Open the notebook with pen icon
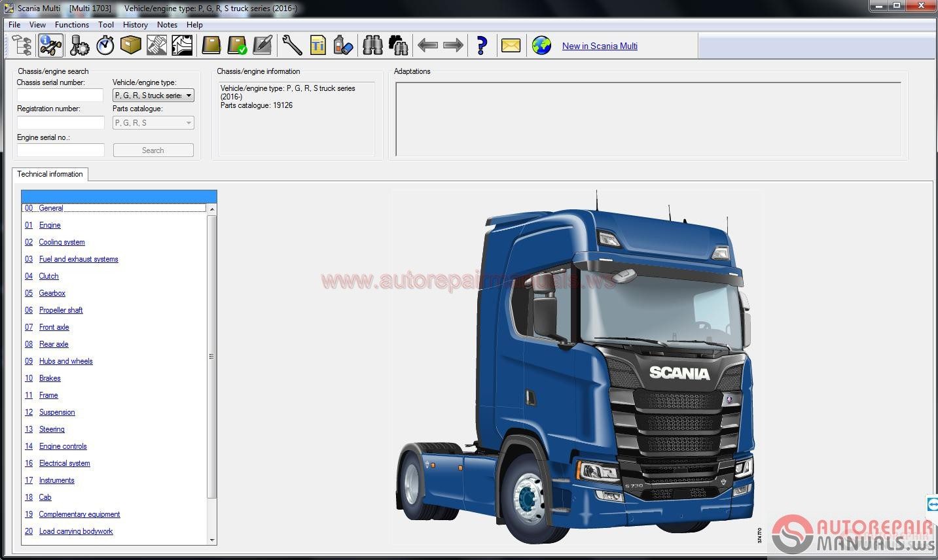Viewport: 938px width, 560px height. 262,46
